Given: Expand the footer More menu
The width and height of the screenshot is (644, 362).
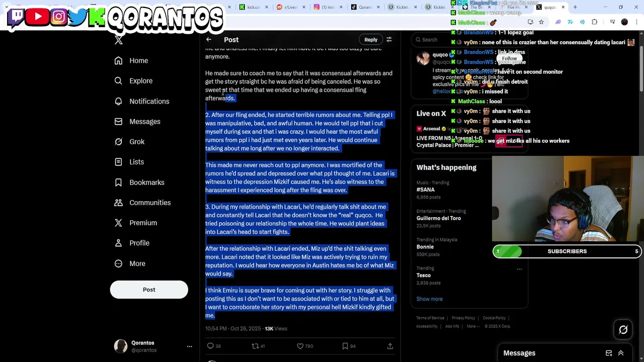Looking at the screenshot, I should tap(472, 326).
